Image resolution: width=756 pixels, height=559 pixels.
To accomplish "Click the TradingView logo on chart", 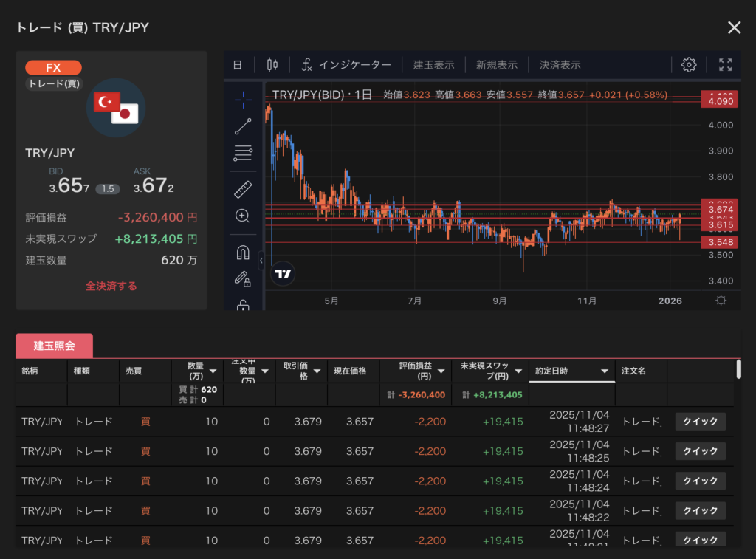I will (282, 273).
